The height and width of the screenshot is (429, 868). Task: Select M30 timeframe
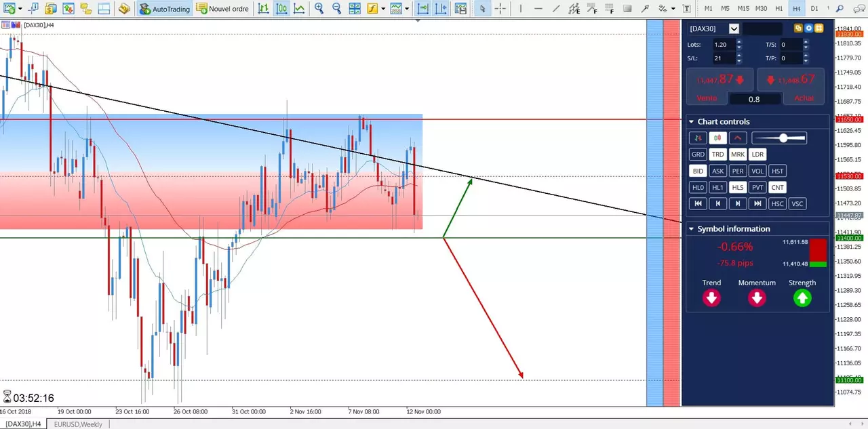[762, 9]
